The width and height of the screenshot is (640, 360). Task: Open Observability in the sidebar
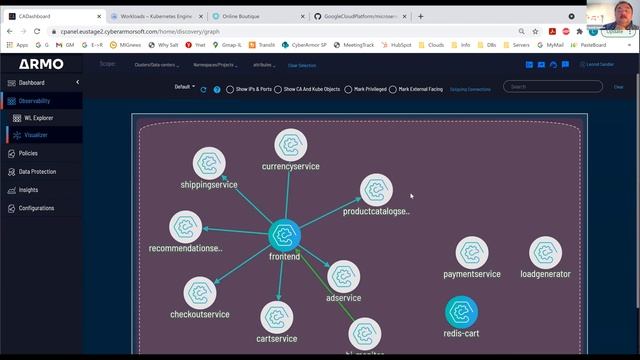pos(34,101)
